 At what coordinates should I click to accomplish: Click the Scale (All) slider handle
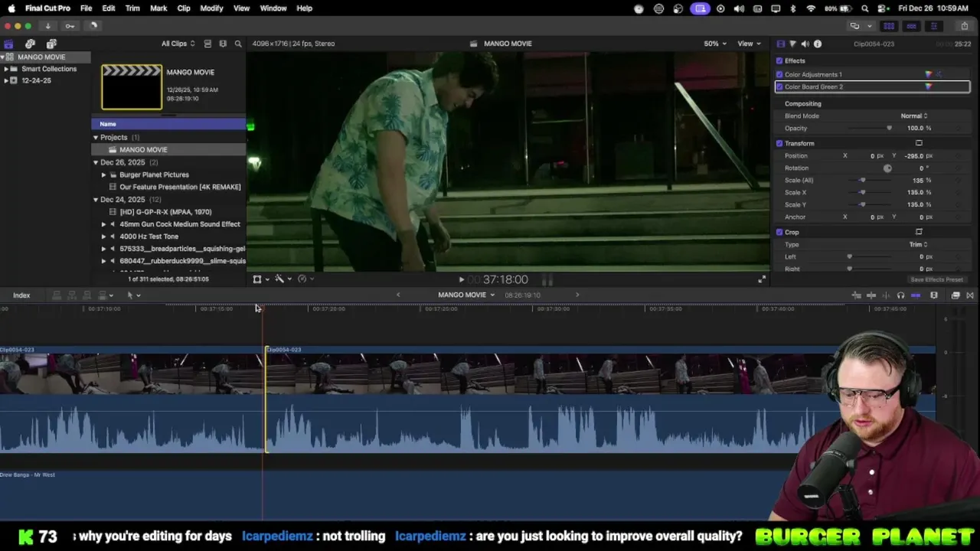coord(862,180)
